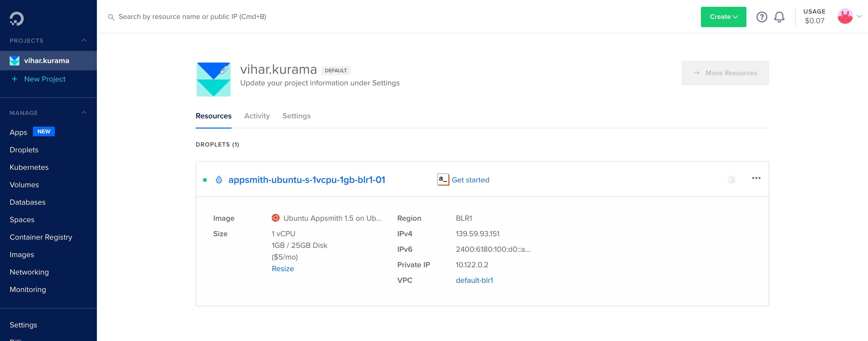Click the faded droplet icon in row
The image size is (868, 341).
pos(731,179)
